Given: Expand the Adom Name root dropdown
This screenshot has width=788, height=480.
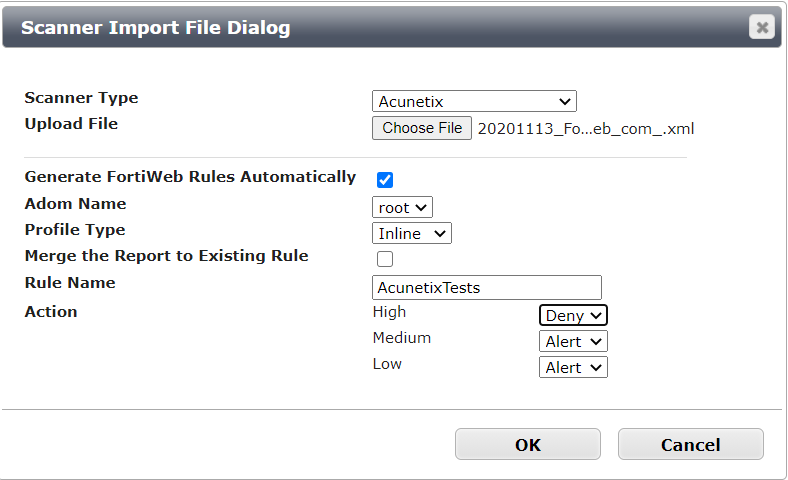Looking at the screenshot, I should coord(402,207).
